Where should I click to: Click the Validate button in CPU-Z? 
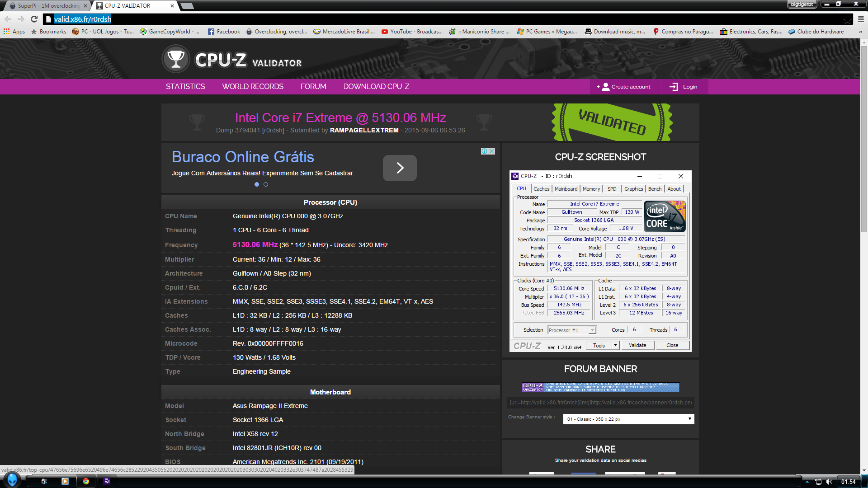pos(637,345)
